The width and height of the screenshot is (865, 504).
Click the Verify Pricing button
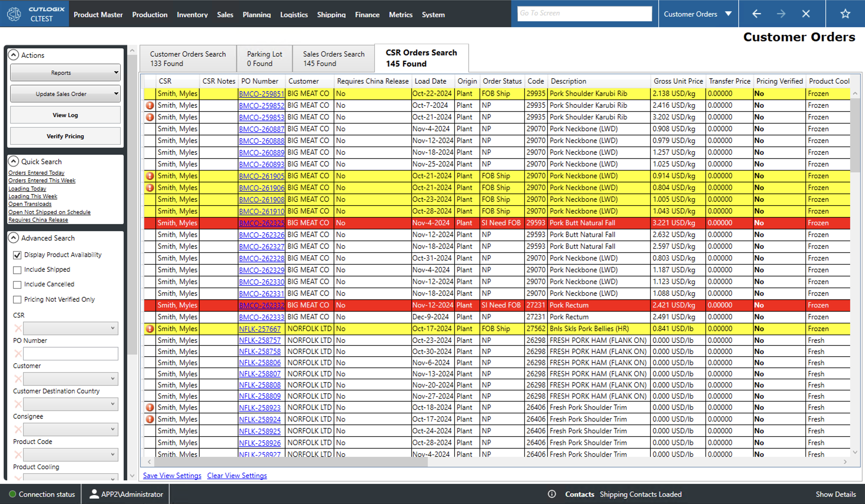pos(65,136)
